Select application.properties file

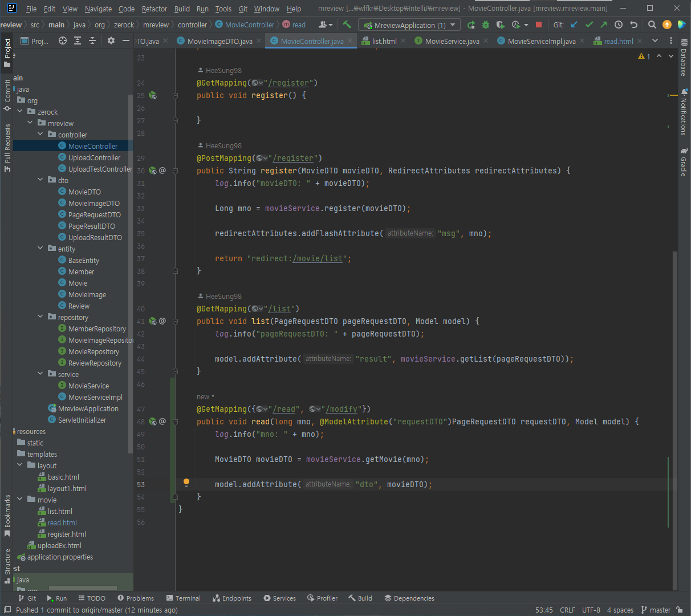tap(60, 557)
